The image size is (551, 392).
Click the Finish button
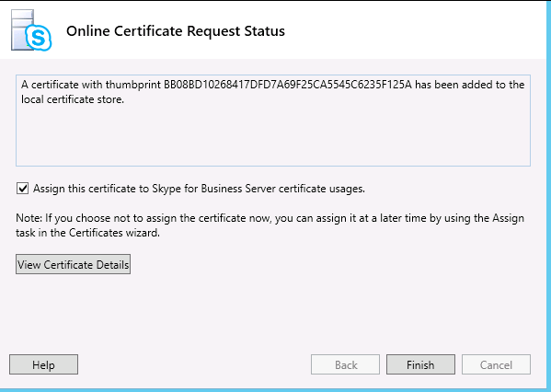click(420, 364)
